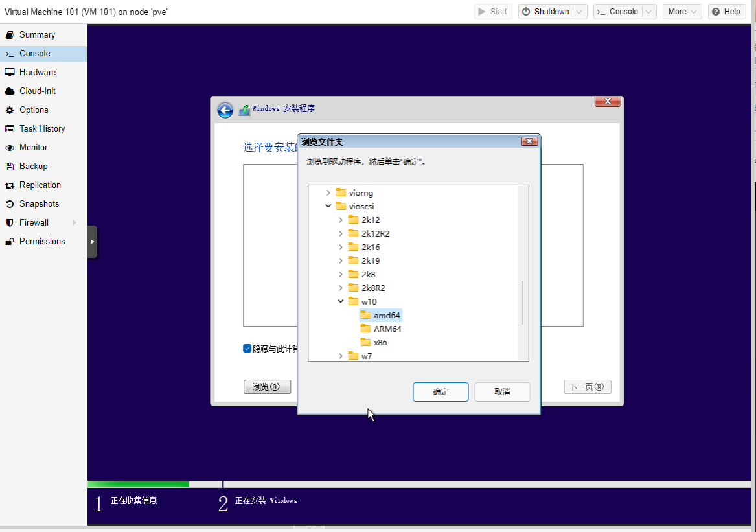
Task: Click the Help question mark icon
Action: 716,12
